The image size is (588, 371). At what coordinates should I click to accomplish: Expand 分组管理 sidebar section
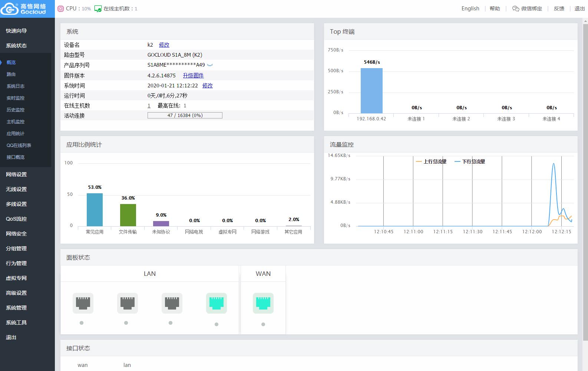(x=16, y=248)
